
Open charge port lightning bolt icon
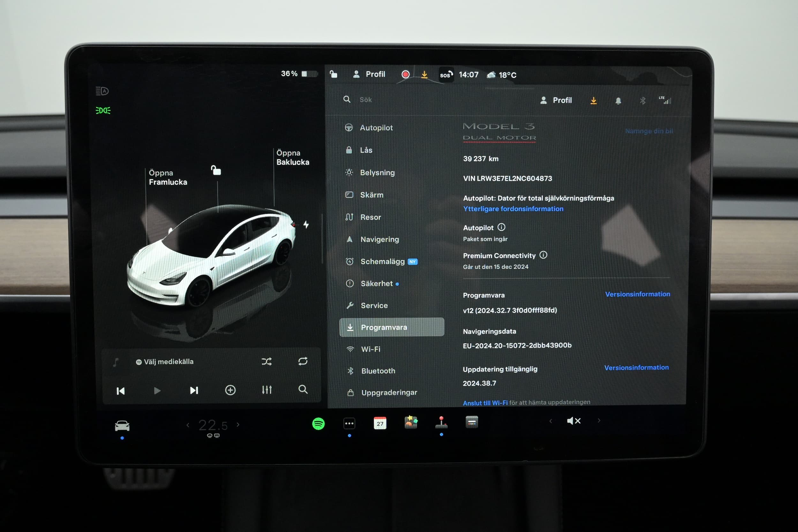click(x=306, y=224)
